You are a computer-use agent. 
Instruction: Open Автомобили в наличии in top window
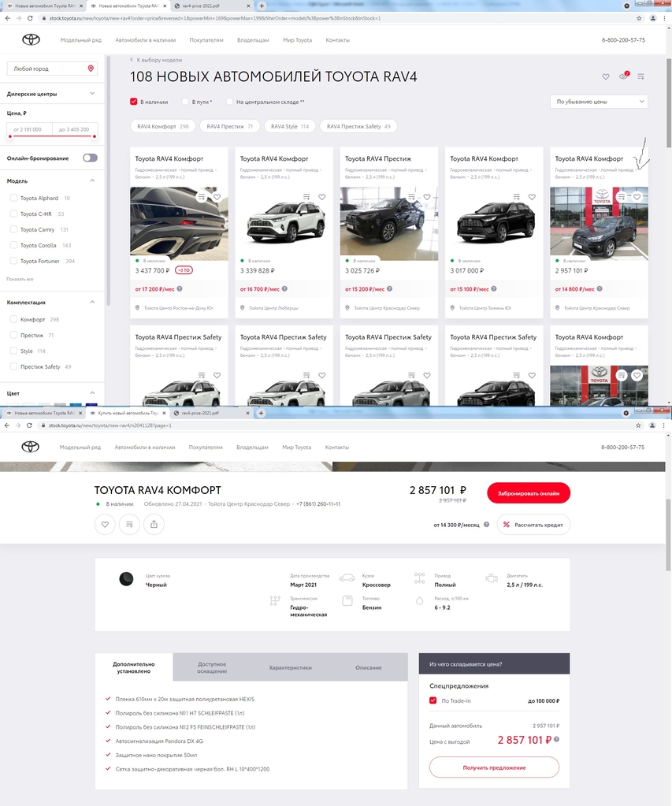[146, 40]
